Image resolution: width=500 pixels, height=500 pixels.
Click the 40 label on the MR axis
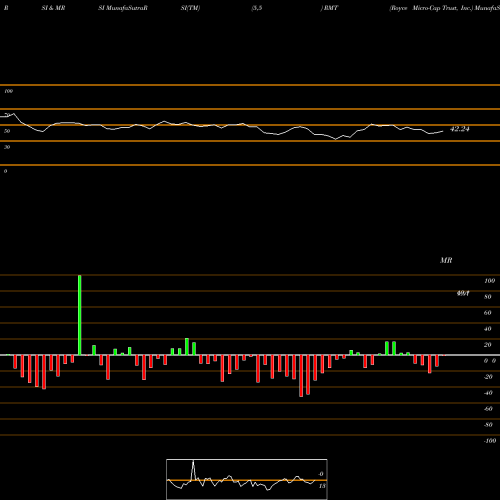(x=488, y=329)
